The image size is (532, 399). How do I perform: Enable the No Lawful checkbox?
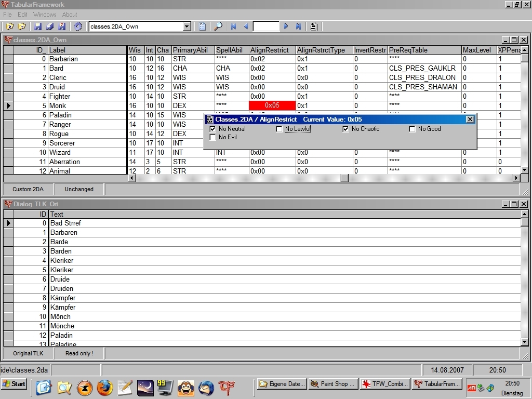click(x=279, y=129)
